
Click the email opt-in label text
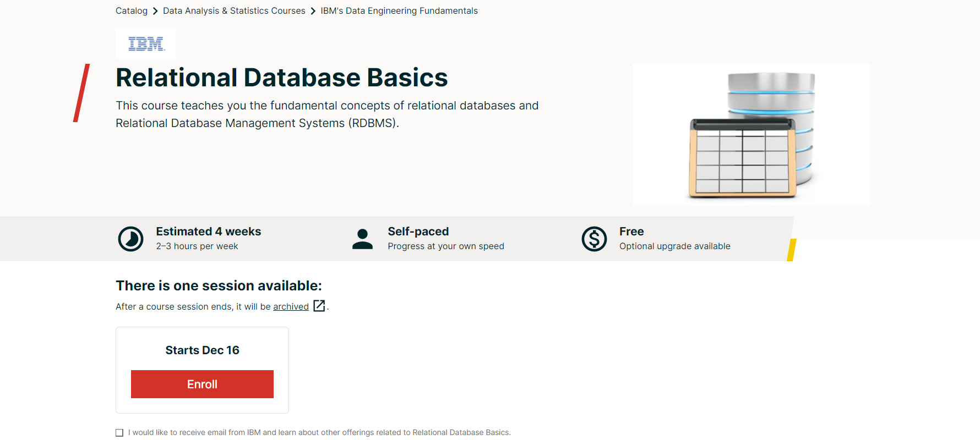[319, 433]
